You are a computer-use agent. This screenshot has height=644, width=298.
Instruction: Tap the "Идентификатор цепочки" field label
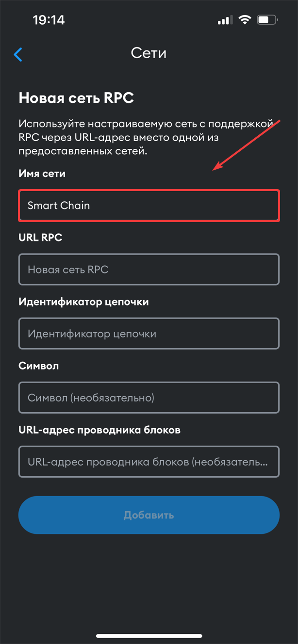coord(83,302)
